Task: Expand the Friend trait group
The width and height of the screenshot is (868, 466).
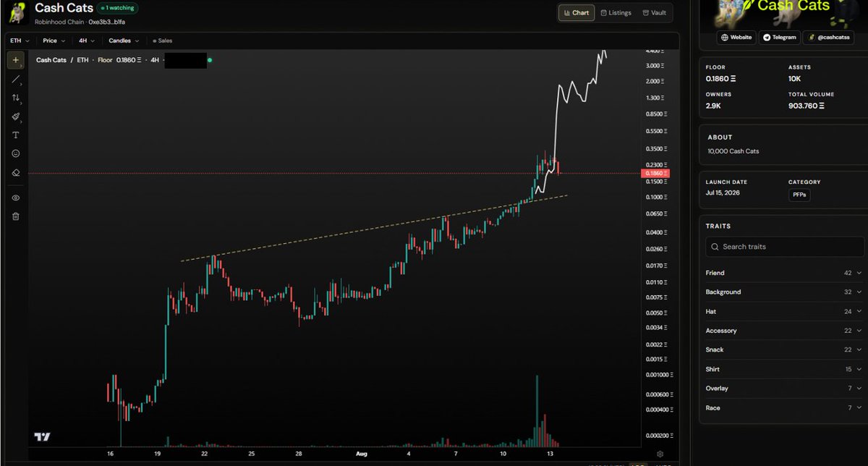Action: coord(783,273)
